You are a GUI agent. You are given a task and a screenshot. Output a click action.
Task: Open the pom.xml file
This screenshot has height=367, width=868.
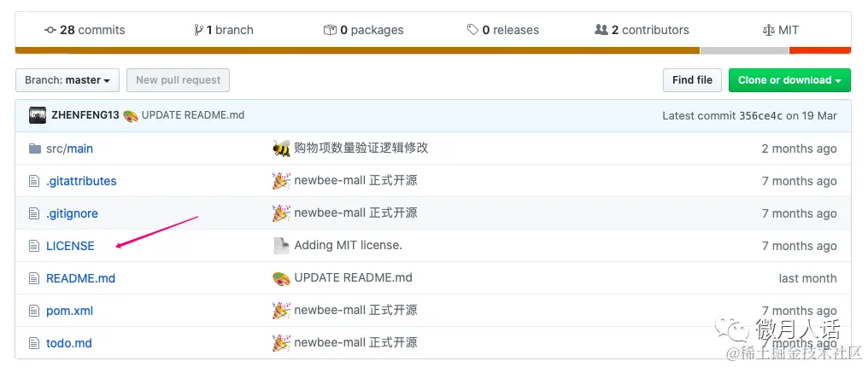coord(70,311)
